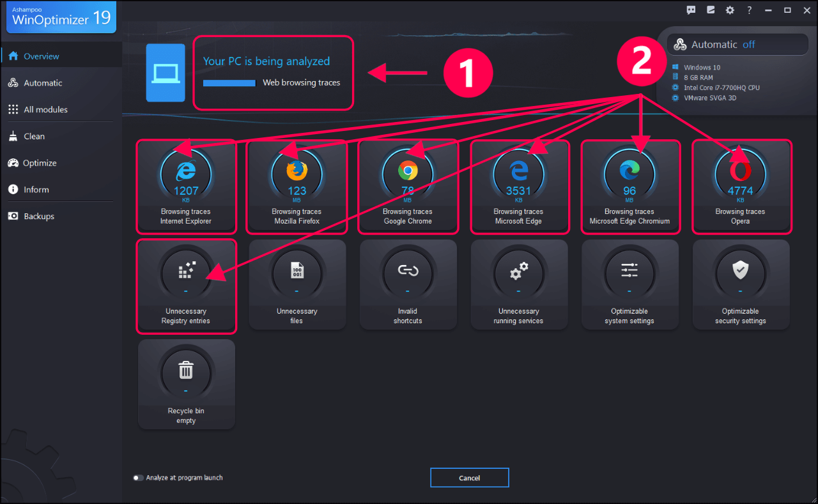Click the 'Web browsing traces' status text
The width and height of the screenshot is (818, 504).
(x=302, y=83)
